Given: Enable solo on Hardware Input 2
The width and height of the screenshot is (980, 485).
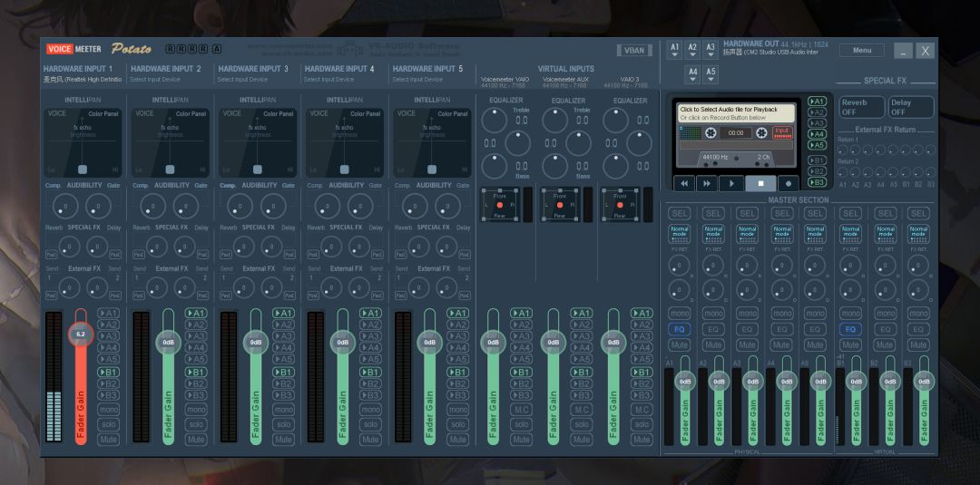Looking at the screenshot, I should click(x=196, y=424).
